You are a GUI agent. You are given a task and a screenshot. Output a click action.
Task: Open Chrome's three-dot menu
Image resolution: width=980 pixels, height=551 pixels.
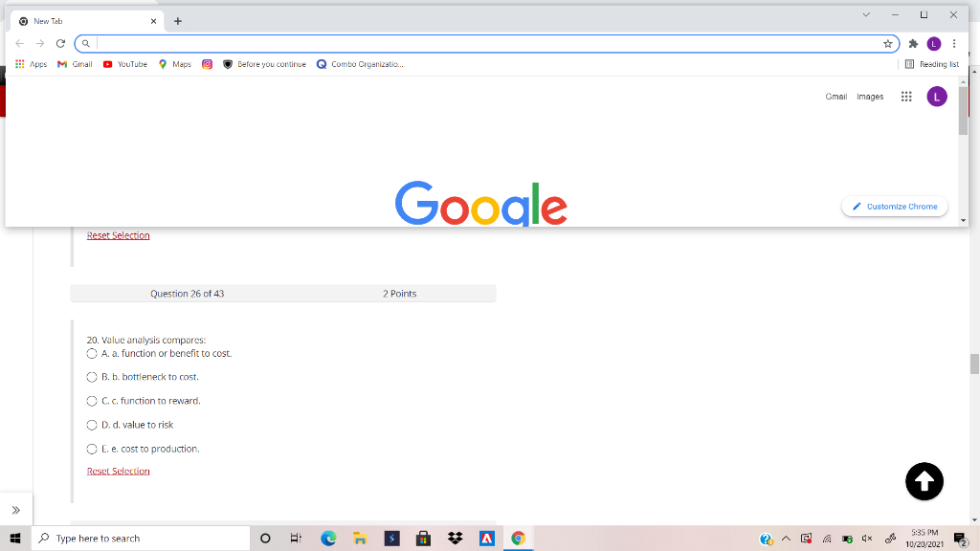pyautogui.click(x=953, y=43)
